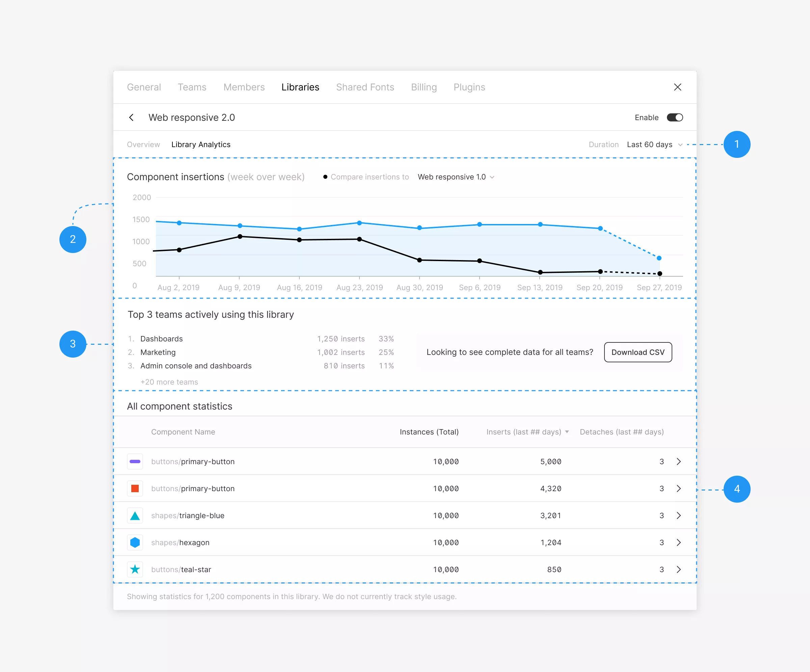Expand the primary-button row with 4,320 inserts

point(678,488)
